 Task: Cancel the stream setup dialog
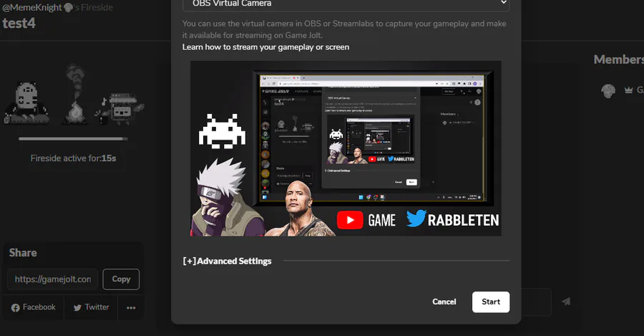(444, 302)
